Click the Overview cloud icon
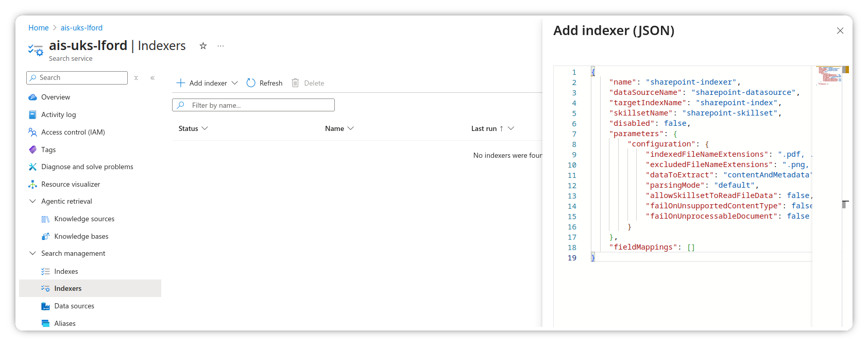 click(x=32, y=97)
